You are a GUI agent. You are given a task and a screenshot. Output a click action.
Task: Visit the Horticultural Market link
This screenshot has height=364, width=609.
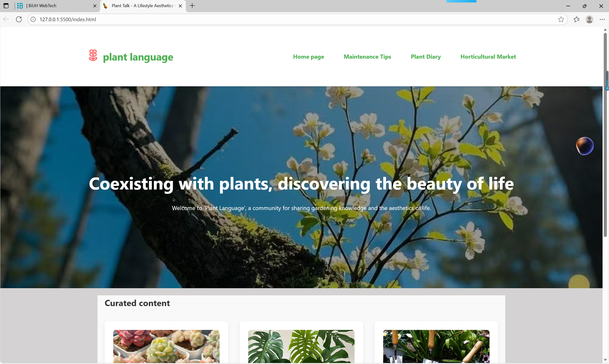[488, 57]
